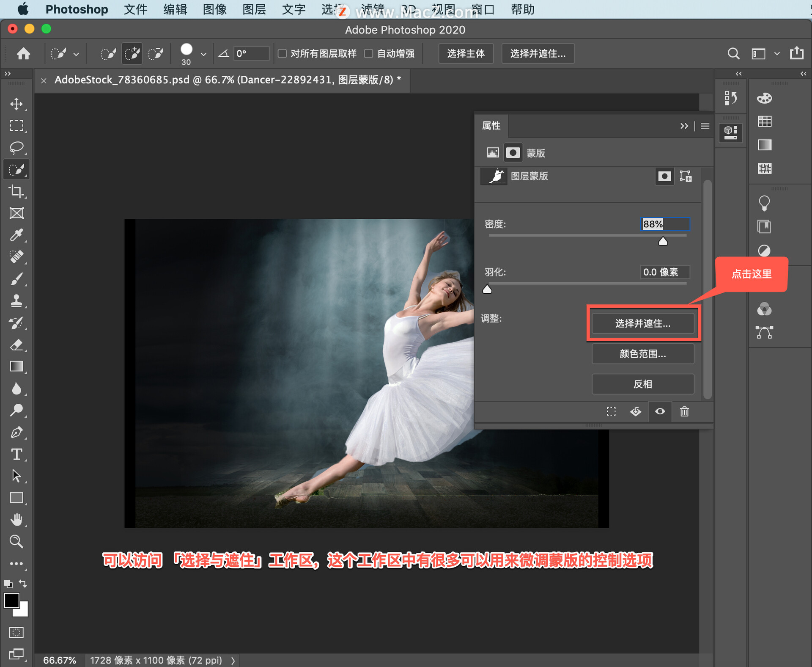812x667 pixels.
Task: Click 颜色范围 to open Color Range dialog
Action: click(x=642, y=354)
